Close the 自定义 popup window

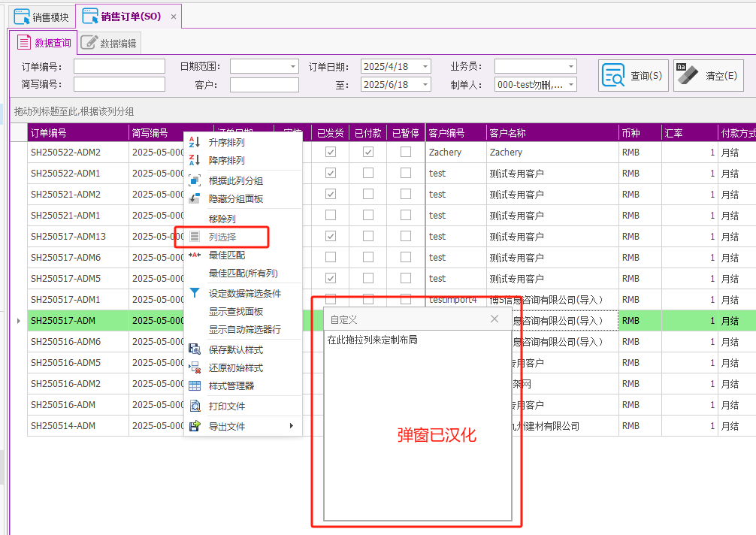[x=494, y=319]
